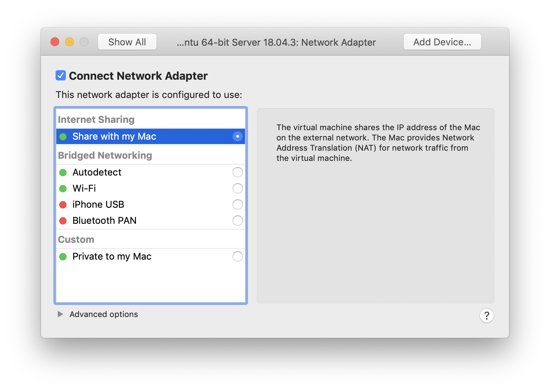
Task: Select the Private to my Mac radio button
Action: [x=237, y=256]
